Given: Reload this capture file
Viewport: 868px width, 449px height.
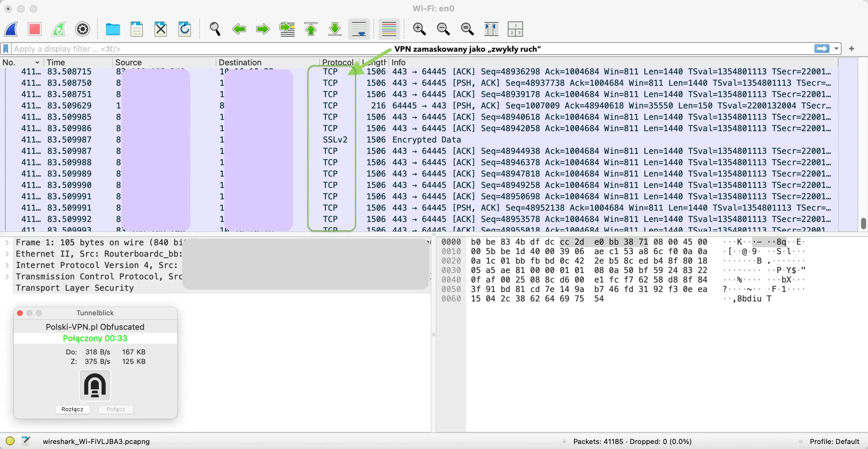Looking at the screenshot, I should tap(185, 29).
